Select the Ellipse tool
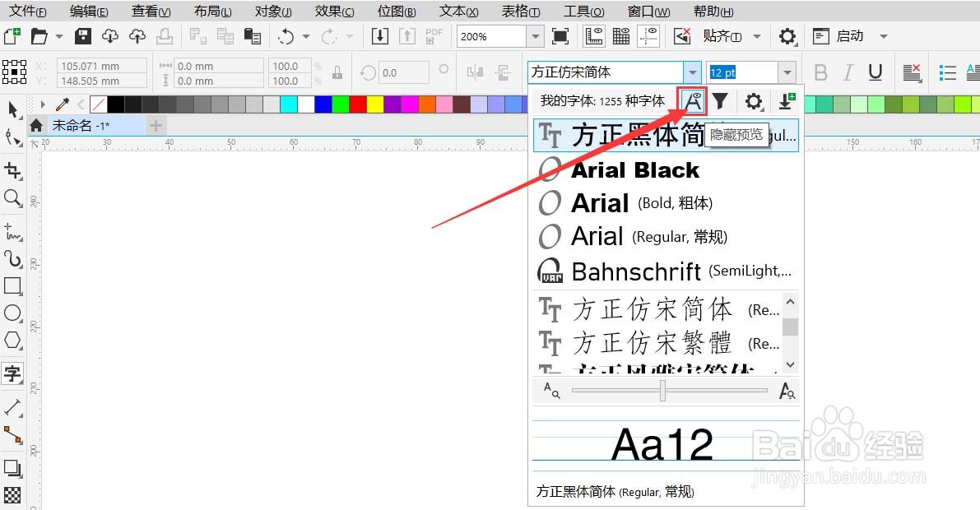This screenshot has width=980, height=510. pos(12,313)
